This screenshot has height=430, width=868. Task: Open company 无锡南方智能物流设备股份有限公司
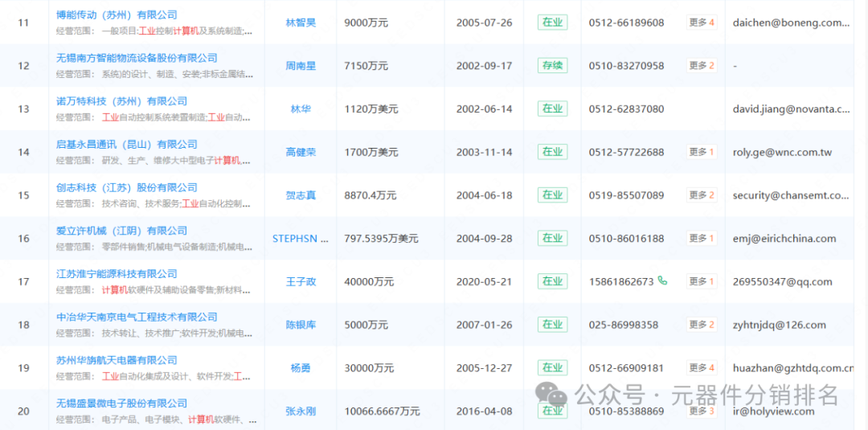coord(137,58)
